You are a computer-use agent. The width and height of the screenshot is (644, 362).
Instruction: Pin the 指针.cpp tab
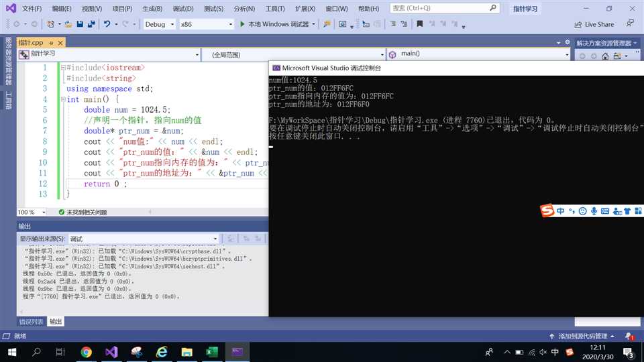[x=51, y=43]
